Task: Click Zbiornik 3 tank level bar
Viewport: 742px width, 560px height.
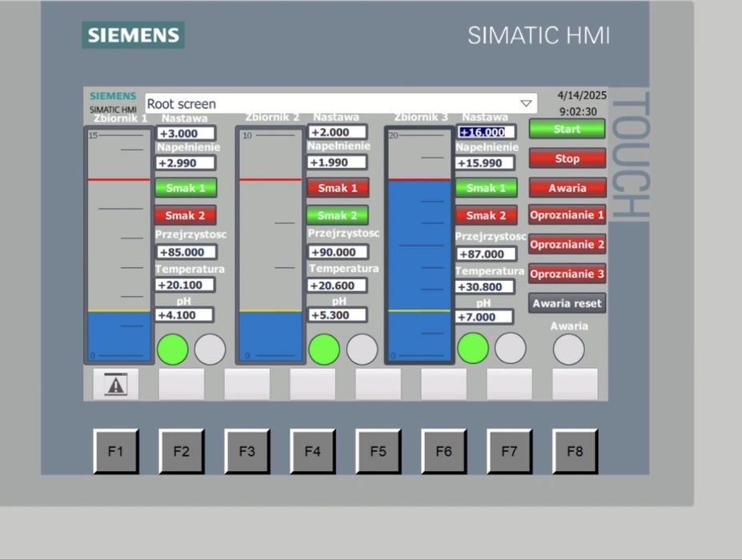Action: (x=419, y=246)
